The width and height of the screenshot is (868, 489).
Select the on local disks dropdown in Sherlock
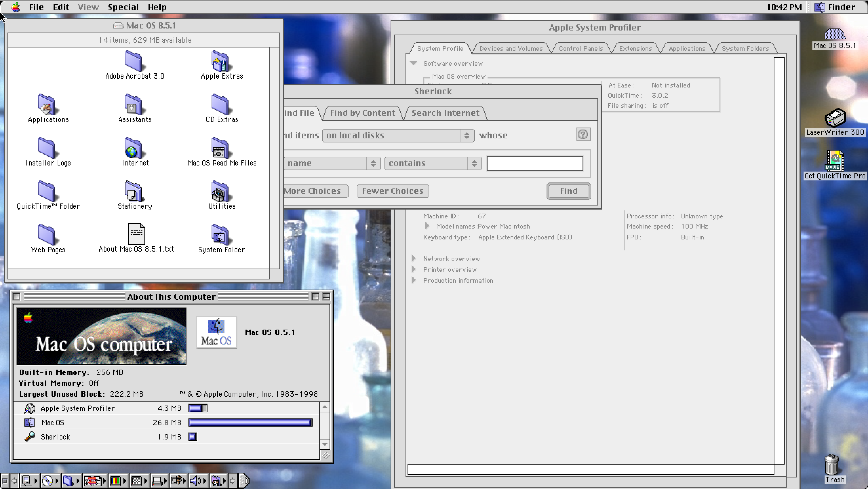396,135
